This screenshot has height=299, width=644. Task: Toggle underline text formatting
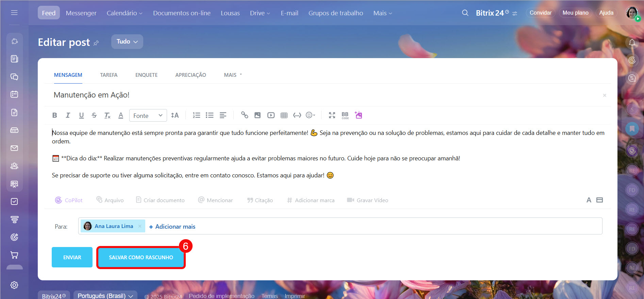coord(81,116)
